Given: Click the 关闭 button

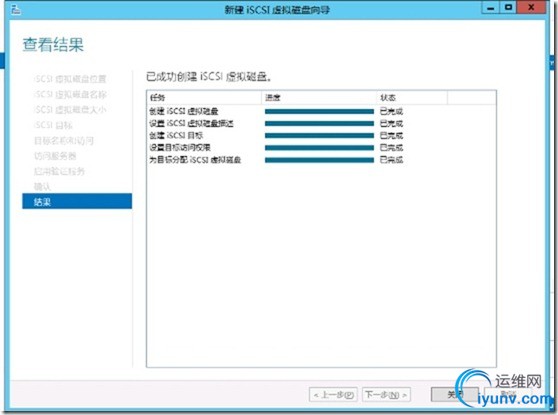Looking at the screenshot, I should (455, 394).
